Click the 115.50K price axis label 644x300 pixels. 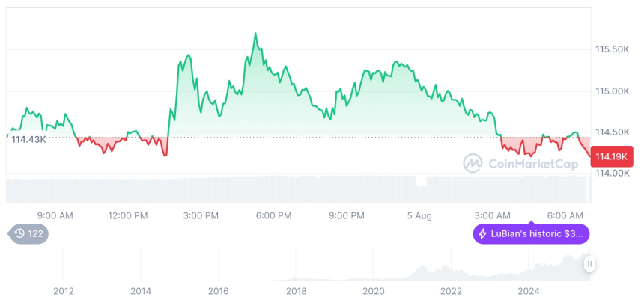611,49
